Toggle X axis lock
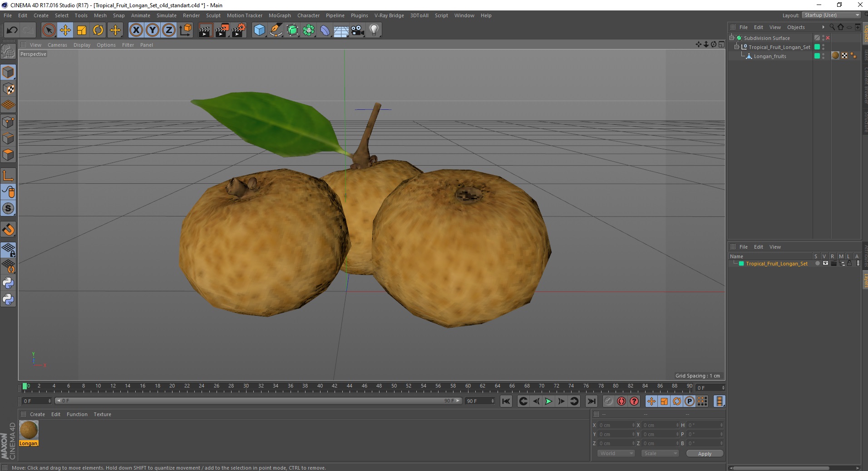The image size is (868, 471). coord(136,30)
